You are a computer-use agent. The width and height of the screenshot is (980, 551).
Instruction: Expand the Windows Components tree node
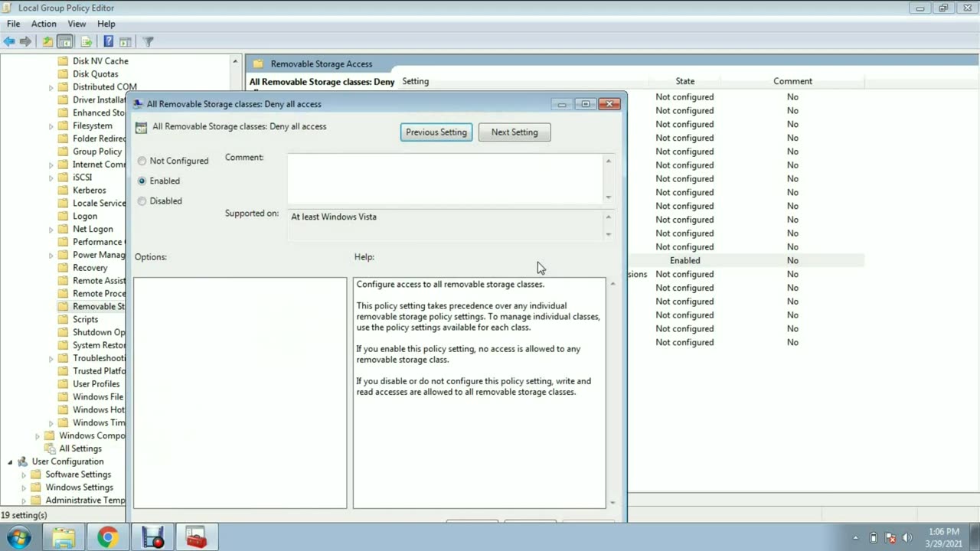click(38, 436)
